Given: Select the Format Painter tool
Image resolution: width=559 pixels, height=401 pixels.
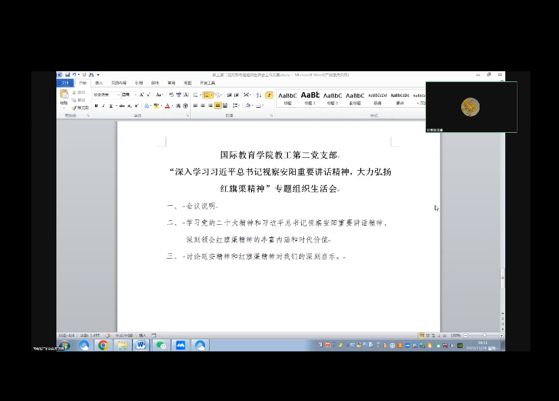Looking at the screenshot, I should pos(81,107).
